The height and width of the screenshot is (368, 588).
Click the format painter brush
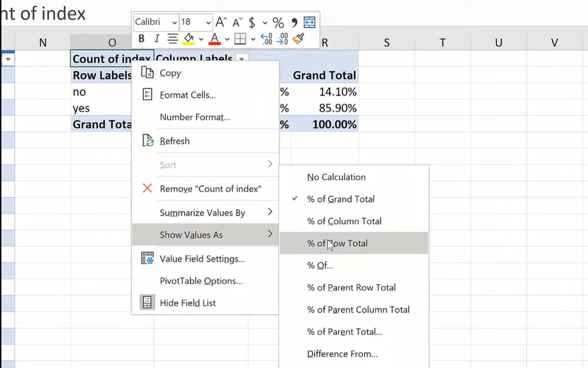[298, 38]
